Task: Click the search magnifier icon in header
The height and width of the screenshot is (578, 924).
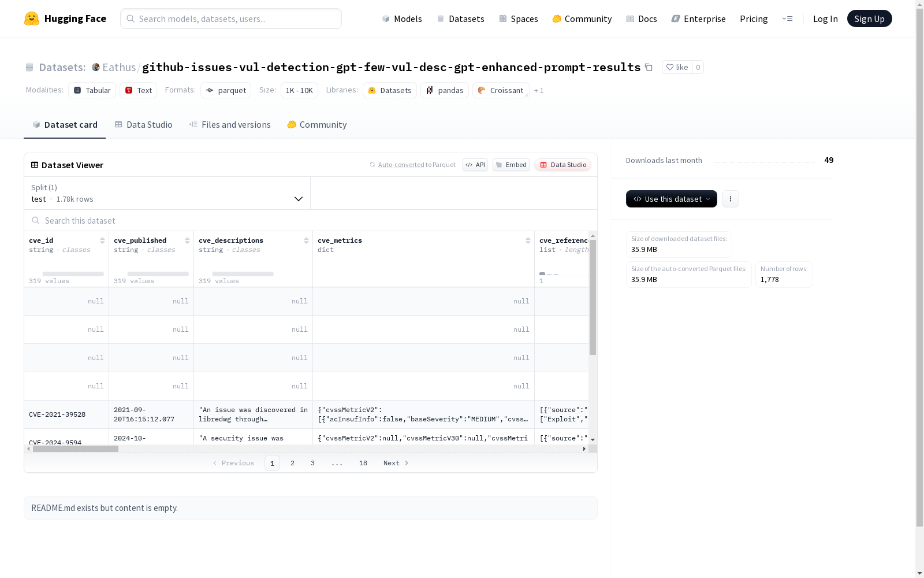Action: point(131,18)
